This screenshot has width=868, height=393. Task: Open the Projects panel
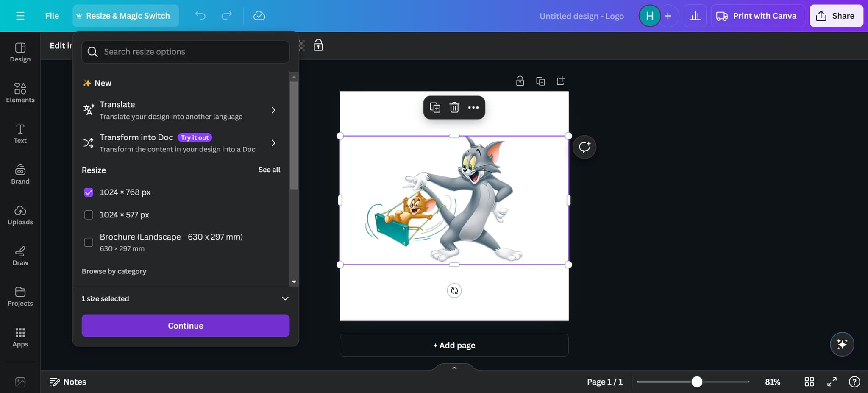point(20,296)
